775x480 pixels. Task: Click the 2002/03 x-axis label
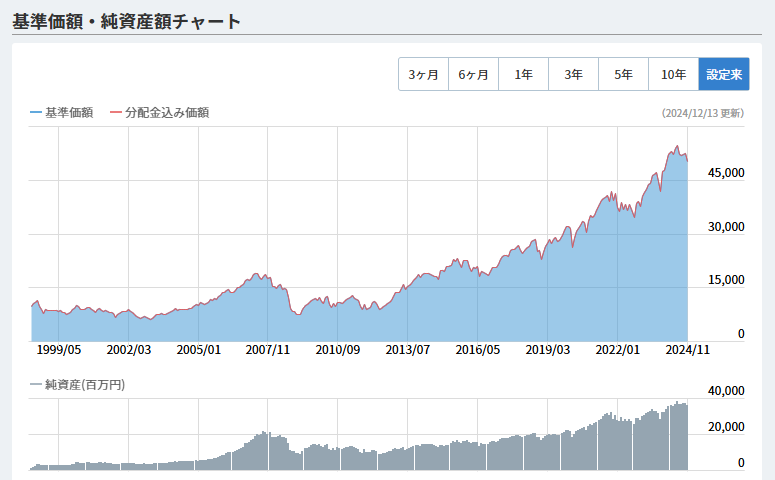pos(129,350)
